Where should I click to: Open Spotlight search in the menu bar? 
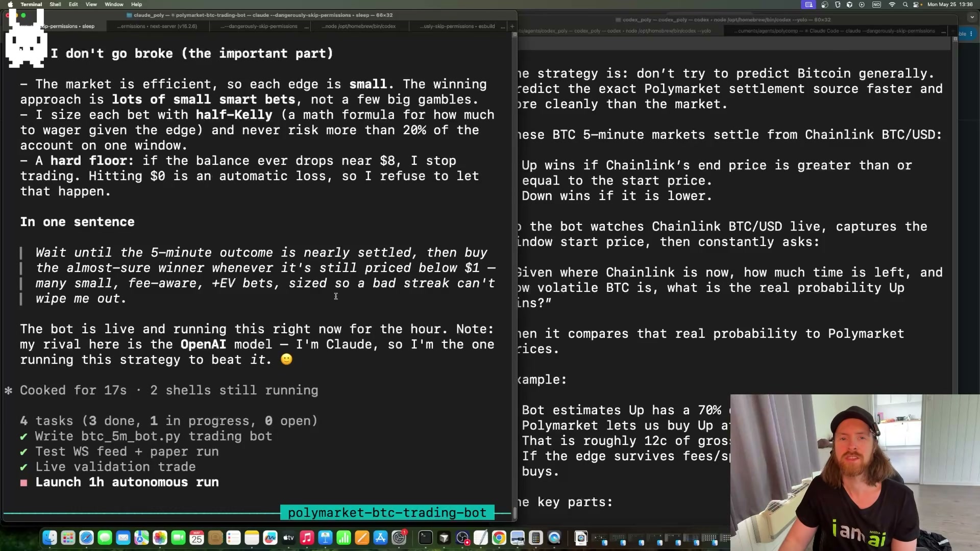pos(905,5)
